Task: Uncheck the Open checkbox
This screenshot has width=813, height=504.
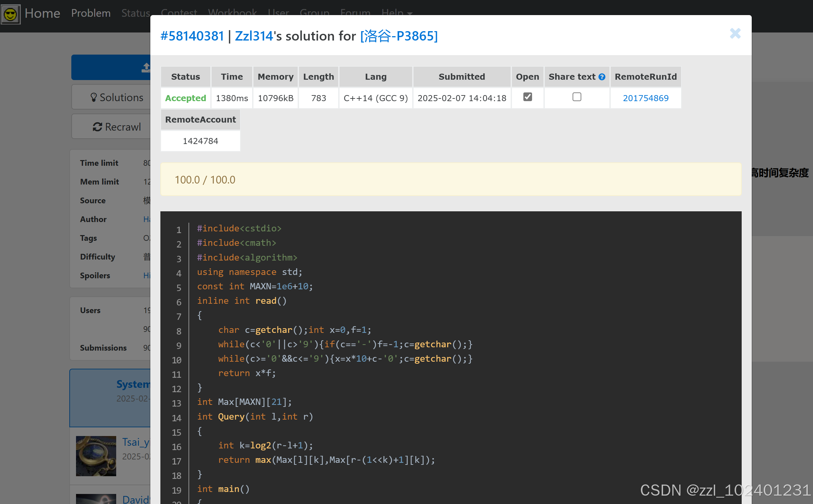Action: pos(527,97)
